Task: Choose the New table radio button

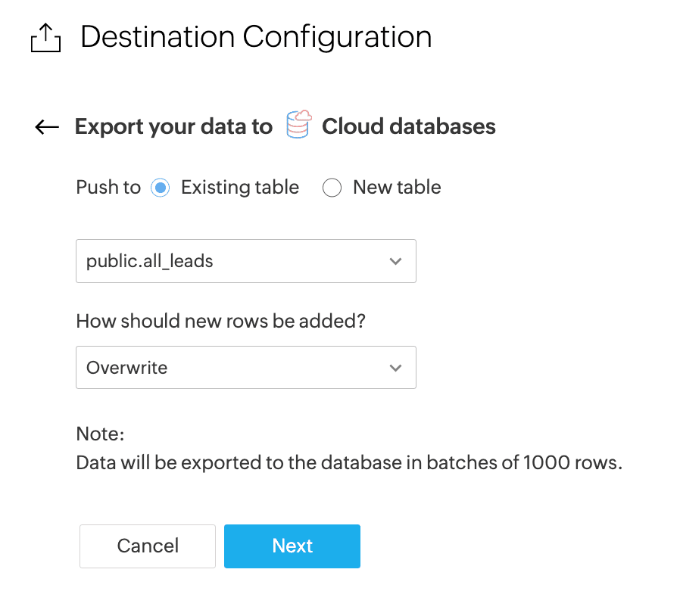Action: coord(332,188)
